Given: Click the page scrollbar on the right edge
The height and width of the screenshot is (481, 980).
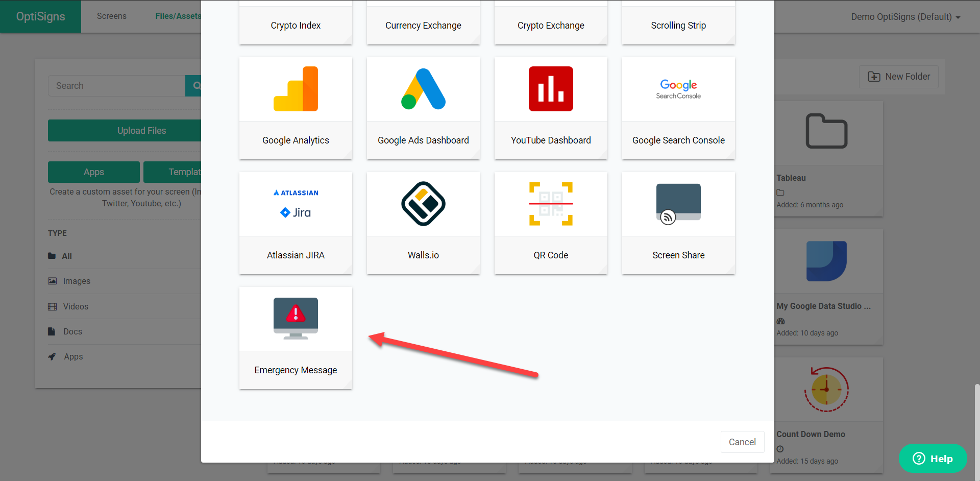Looking at the screenshot, I should tap(977, 432).
